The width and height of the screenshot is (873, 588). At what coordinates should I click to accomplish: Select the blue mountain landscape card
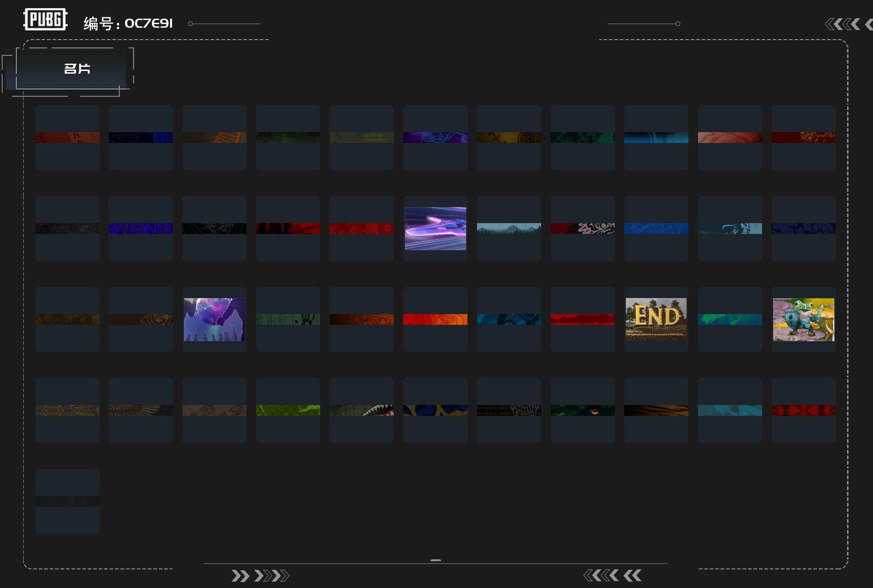pos(509,228)
